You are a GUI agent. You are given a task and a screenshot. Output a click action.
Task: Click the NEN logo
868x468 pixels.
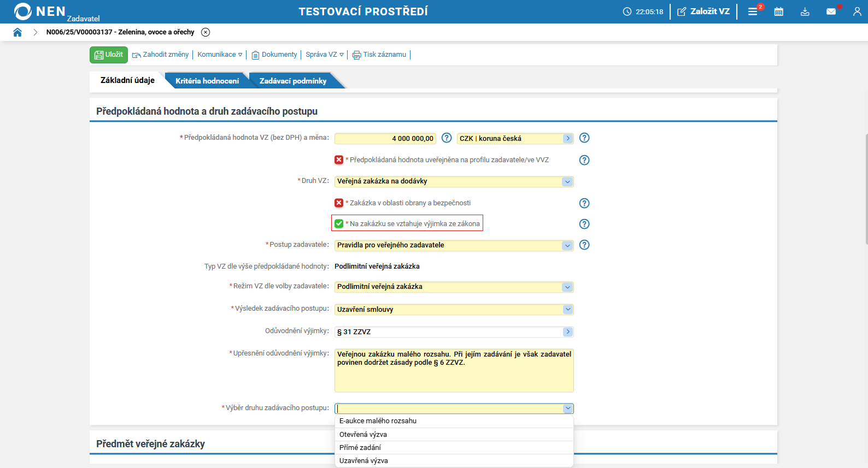tap(40, 11)
